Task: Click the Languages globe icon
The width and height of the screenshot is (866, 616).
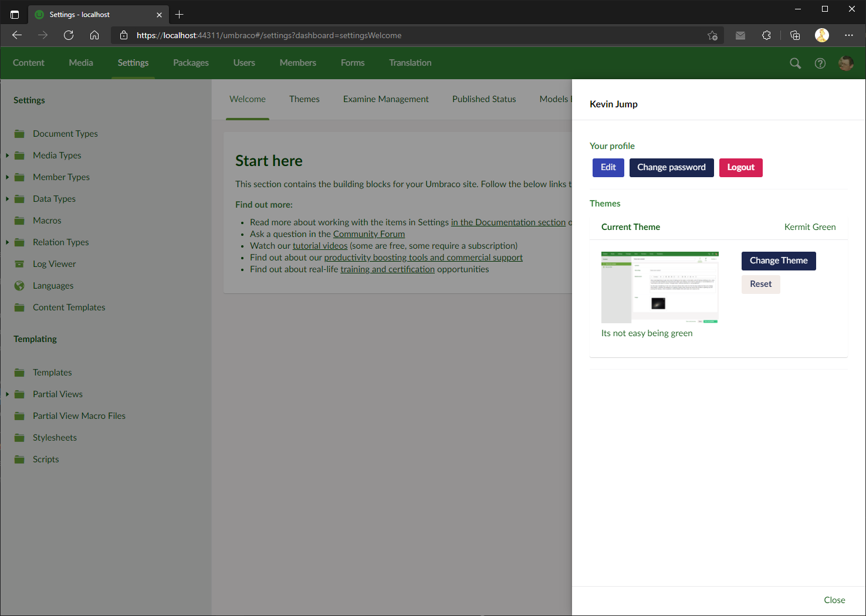Action: click(19, 286)
